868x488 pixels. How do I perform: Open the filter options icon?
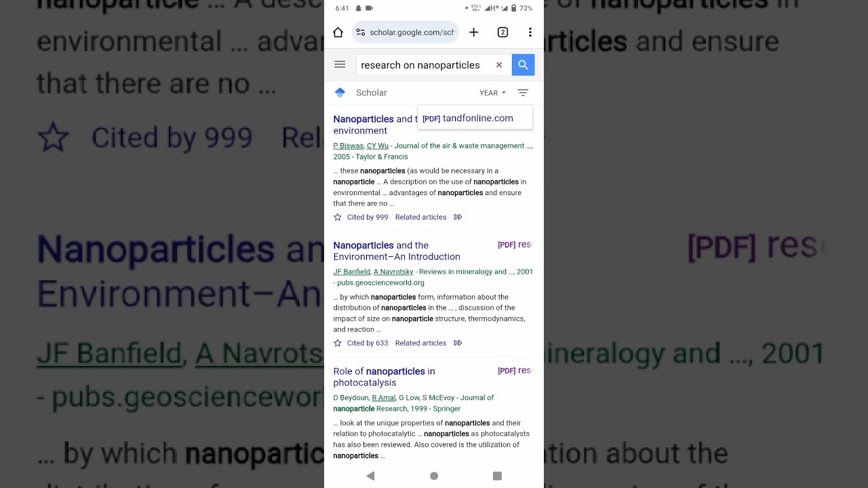coord(523,93)
